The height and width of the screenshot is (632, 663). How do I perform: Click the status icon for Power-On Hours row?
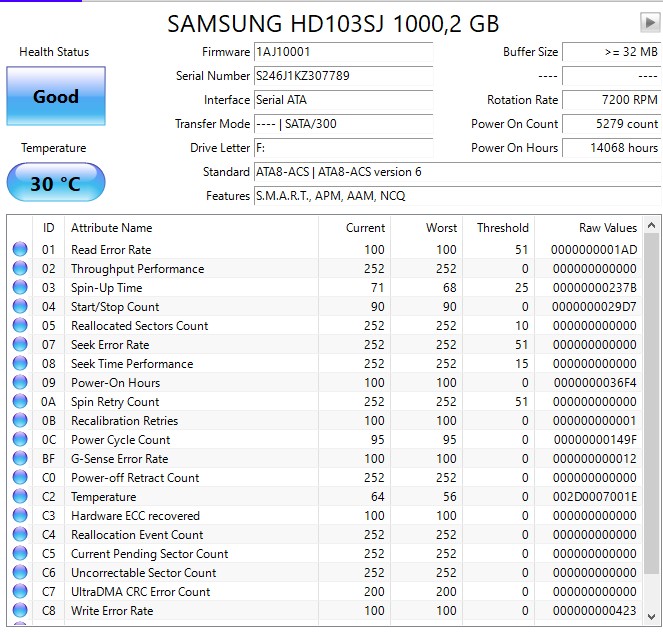click(20, 383)
